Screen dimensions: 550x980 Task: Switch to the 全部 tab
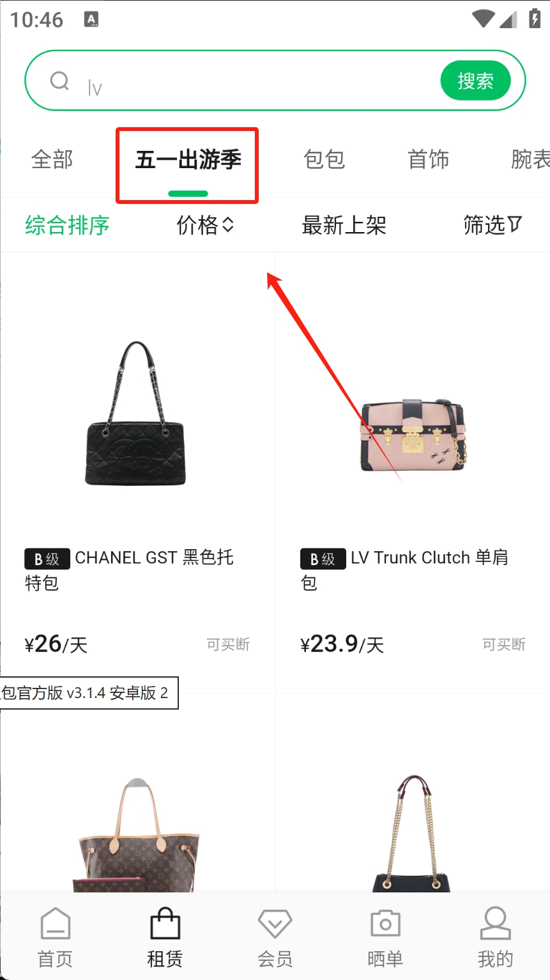coord(52,159)
